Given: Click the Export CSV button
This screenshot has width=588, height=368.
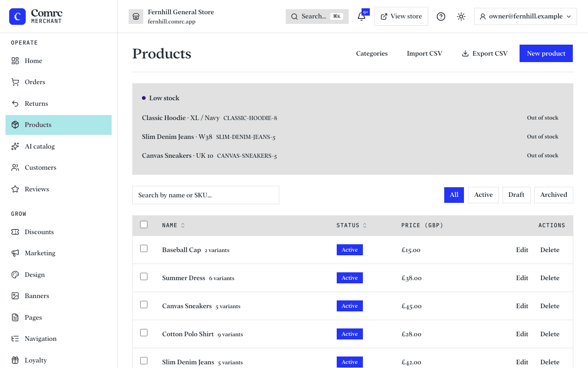Looking at the screenshot, I should (485, 53).
